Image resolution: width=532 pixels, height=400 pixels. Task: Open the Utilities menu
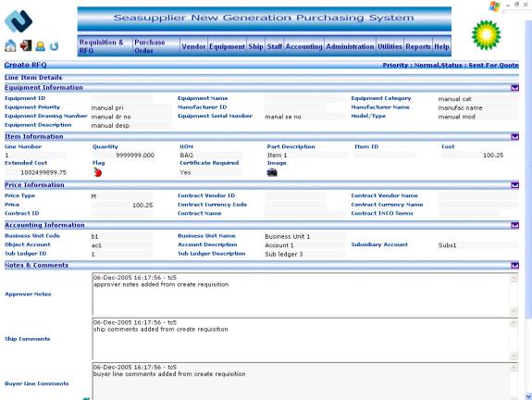pos(390,46)
